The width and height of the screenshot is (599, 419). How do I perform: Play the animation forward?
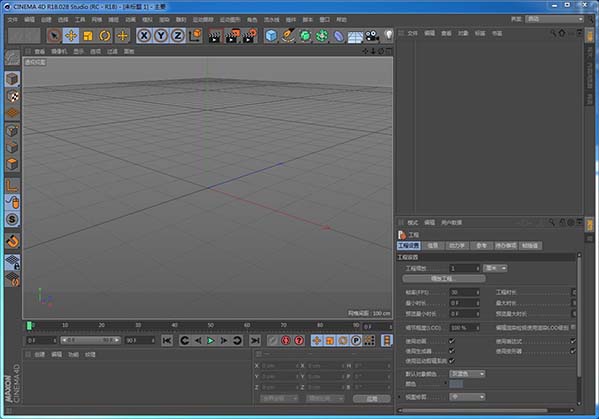210,340
